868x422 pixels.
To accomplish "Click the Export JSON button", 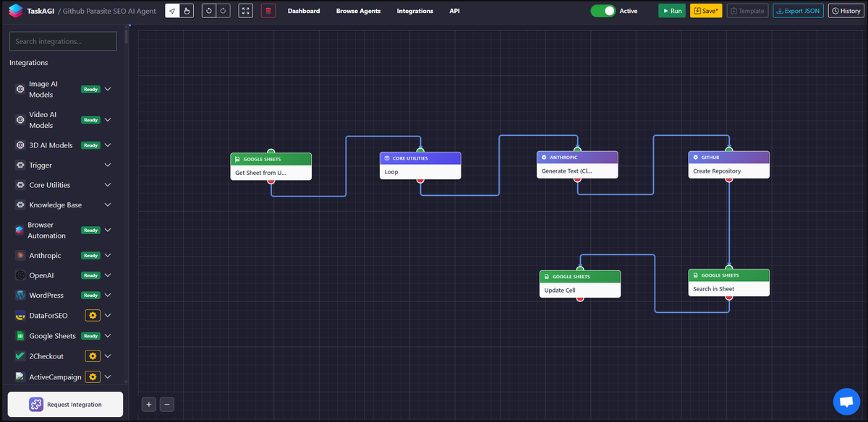I will click(798, 10).
